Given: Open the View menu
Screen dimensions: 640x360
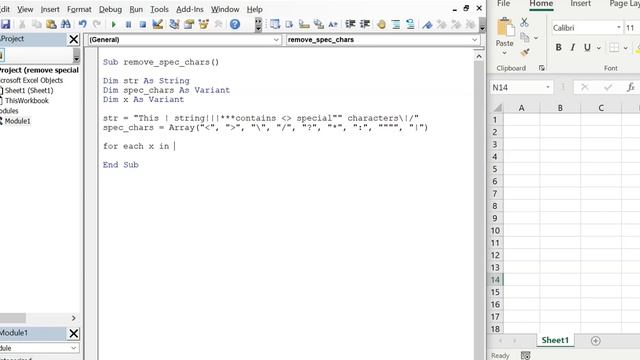Looking at the screenshot, I should [25, 9].
